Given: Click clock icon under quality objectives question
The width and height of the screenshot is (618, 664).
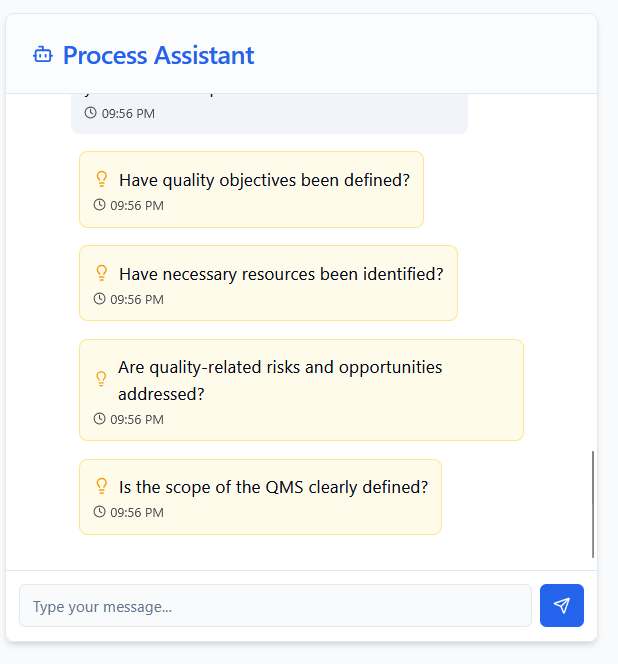Looking at the screenshot, I should pos(99,205).
